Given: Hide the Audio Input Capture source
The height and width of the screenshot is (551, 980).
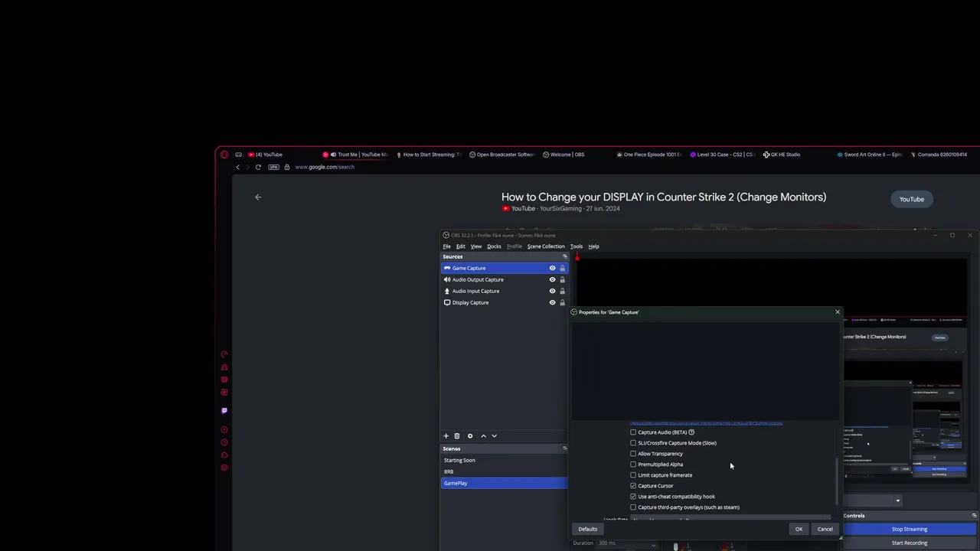Looking at the screenshot, I should pyautogui.click(x=552, y=292).
